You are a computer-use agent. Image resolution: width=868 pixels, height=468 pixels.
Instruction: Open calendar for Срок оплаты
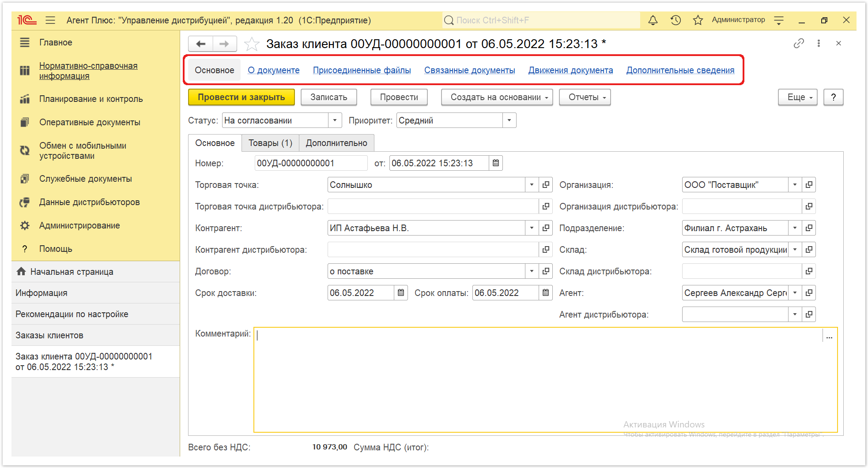546,293
